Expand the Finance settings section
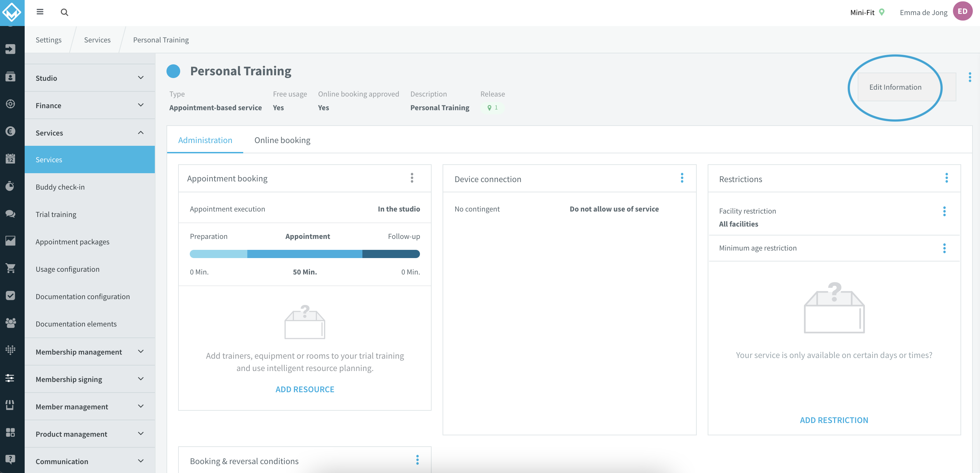 [x=90, y=105]
